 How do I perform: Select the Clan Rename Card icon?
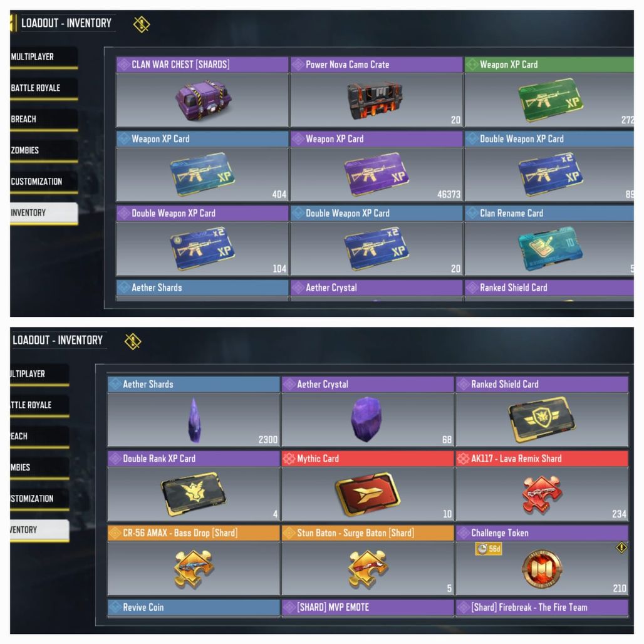pos(551,249)
